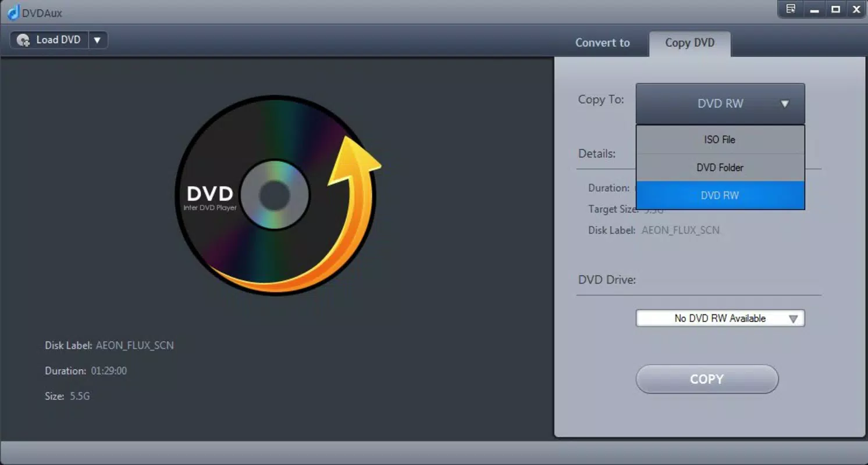
Task: Click the Load DVD disc icon
Action: point(23,40)
